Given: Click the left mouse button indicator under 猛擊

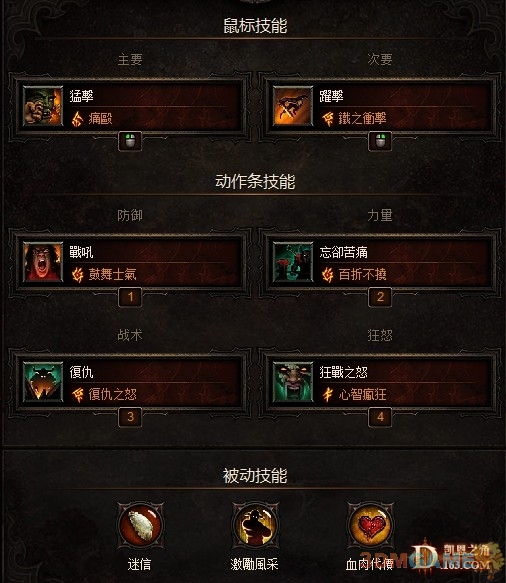Looking at the screenshot, I should pos(130,141).
